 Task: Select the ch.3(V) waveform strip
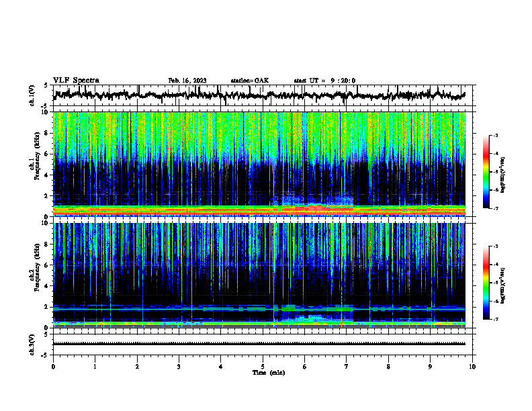263,345
